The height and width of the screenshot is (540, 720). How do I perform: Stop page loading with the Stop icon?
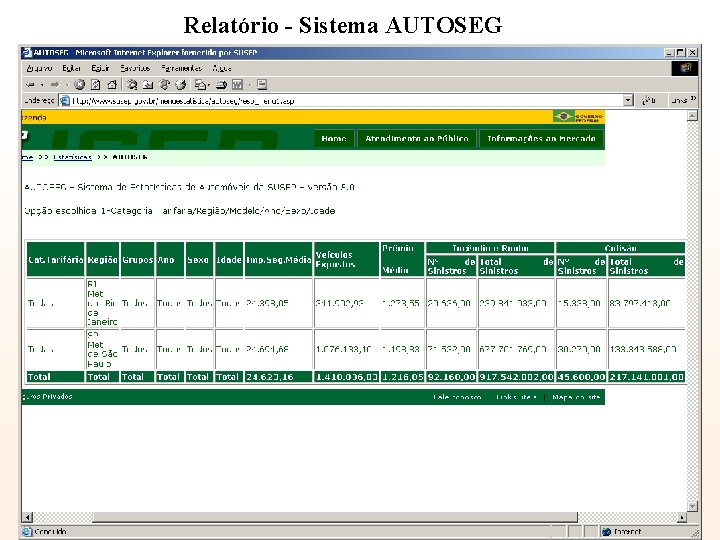(79, 84)
